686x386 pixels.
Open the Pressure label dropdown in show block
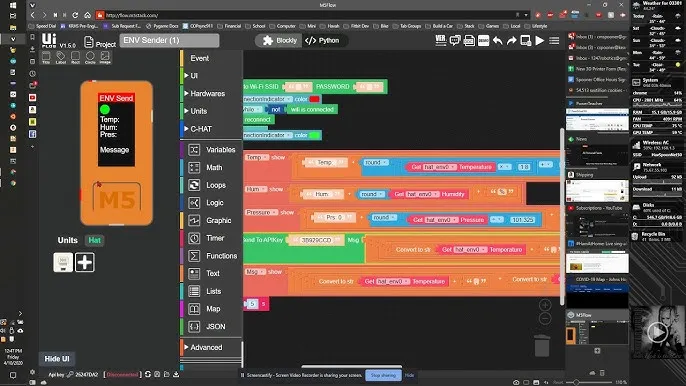tap(262, 213)
